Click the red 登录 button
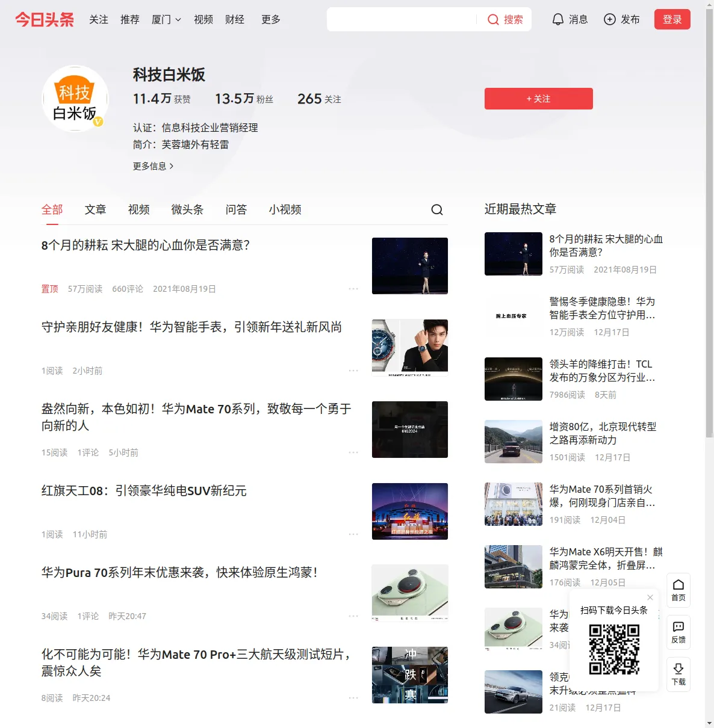Screen dimensions: 714x728 click(672, 19)
